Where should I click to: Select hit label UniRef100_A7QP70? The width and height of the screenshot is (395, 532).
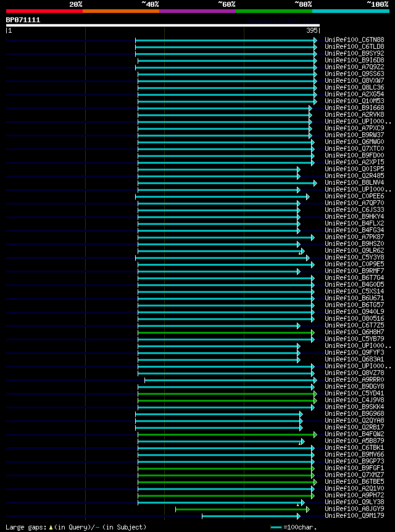point(355,203)
